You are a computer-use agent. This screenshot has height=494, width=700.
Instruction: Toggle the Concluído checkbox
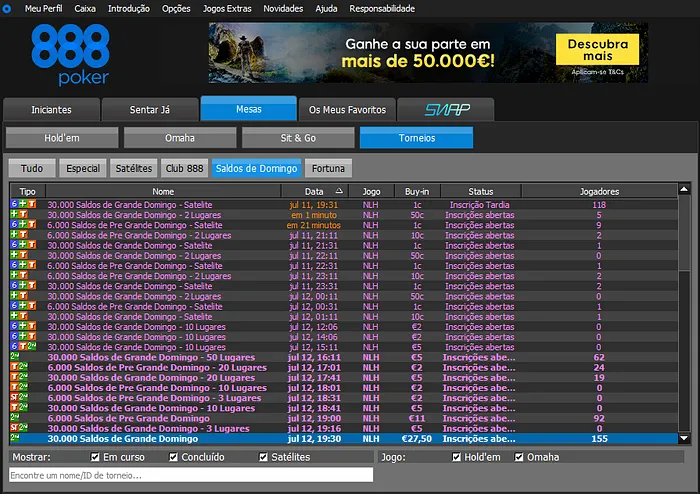173,457
